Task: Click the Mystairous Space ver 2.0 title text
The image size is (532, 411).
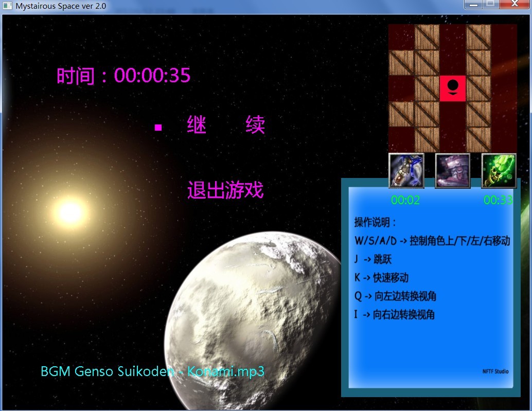Action: [61, 6]
